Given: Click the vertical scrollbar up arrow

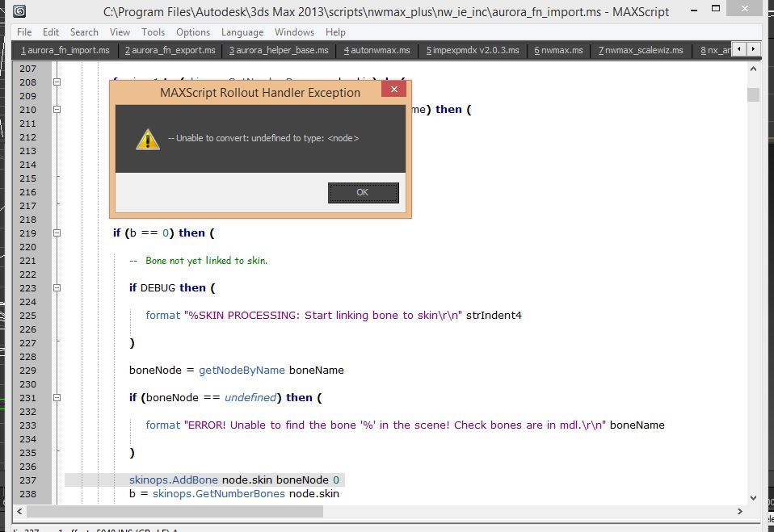Looking at the screenshot, I should pyautogui.click(x=753, y=70).
